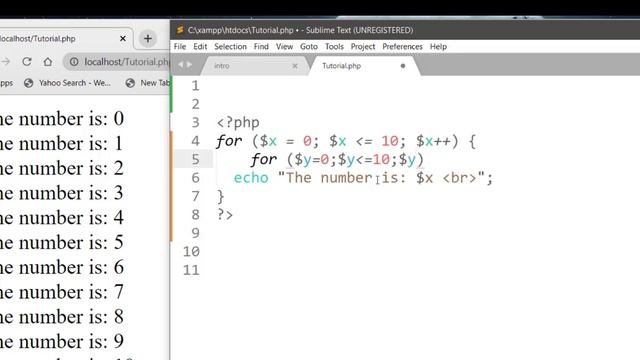
Task: Click "number is: 5" in browser output
Action: pos(71,242)
